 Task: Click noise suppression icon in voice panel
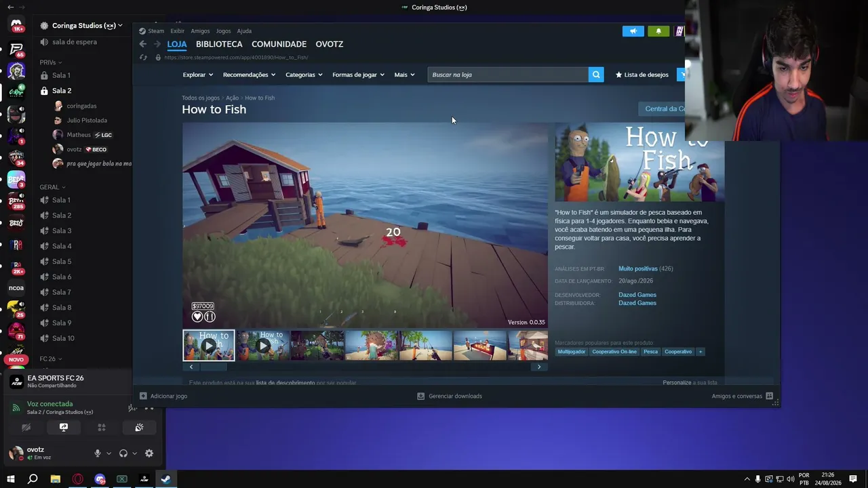(134, 407)
